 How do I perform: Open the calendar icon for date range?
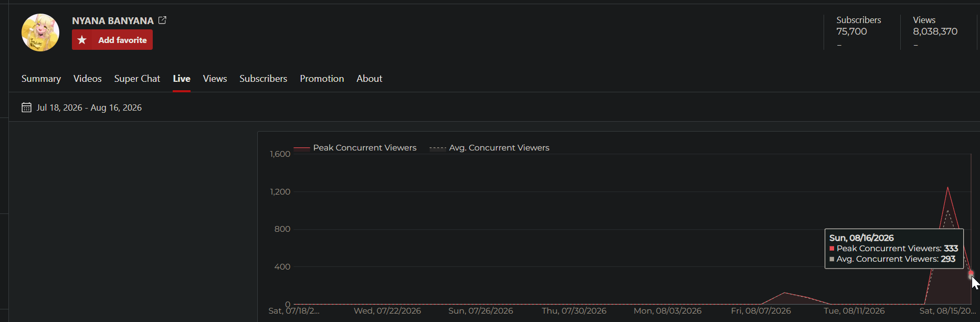point(26,108)
